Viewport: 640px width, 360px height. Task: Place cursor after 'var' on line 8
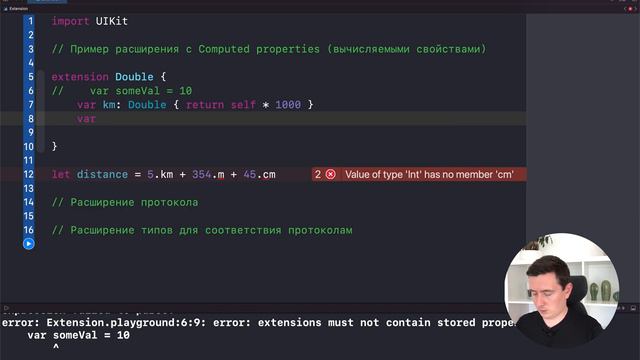[97, 119]
